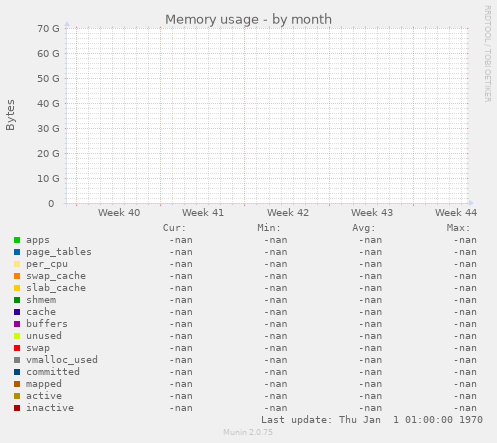Select the 'active' legend label

click(x=44, y=396)
